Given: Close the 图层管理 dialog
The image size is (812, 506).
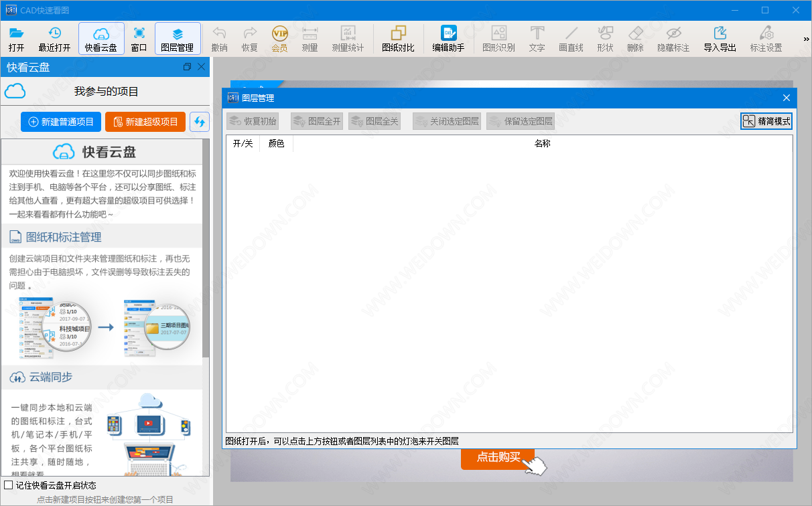Looking at the screenshot, I should pos(787,98).
